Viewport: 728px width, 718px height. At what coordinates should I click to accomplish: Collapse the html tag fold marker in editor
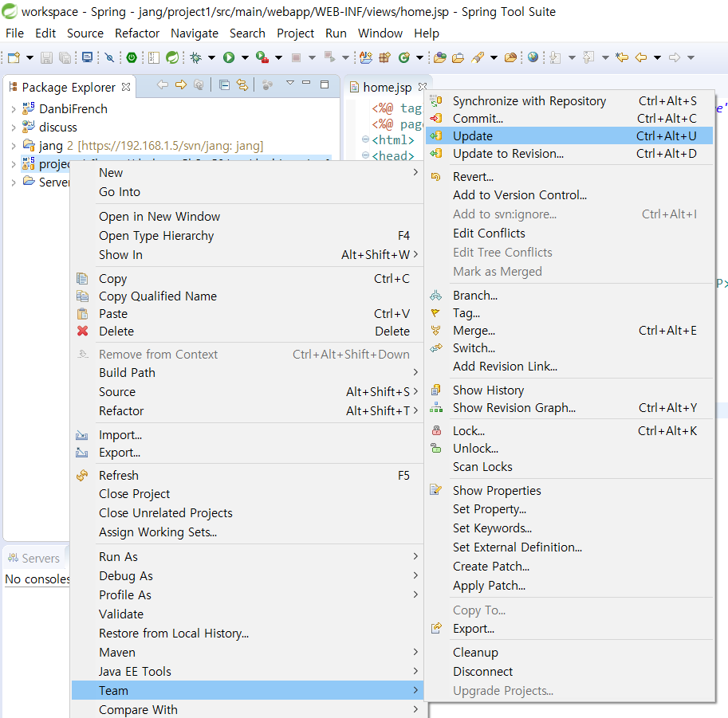pyautogui.click(x=365, y=139)
